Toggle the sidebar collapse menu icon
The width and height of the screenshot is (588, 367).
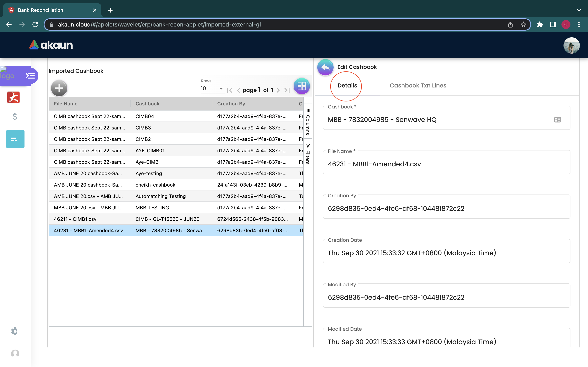(30, 76)
